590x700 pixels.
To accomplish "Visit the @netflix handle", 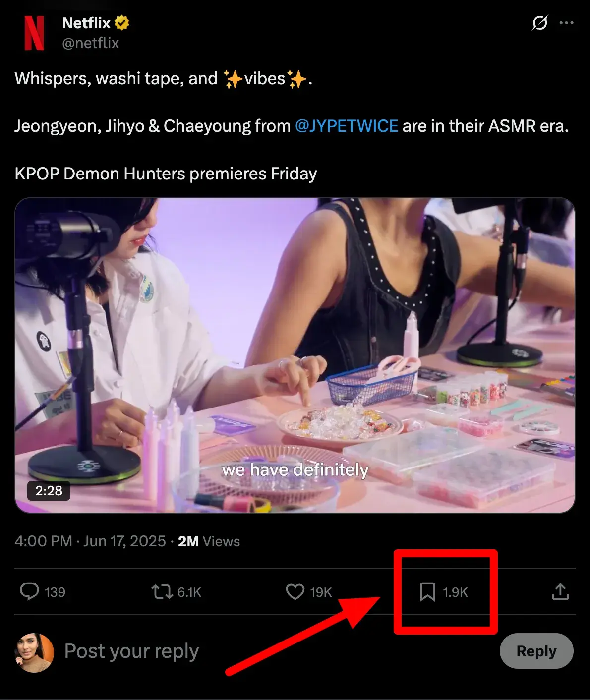I will coord(90,44).
